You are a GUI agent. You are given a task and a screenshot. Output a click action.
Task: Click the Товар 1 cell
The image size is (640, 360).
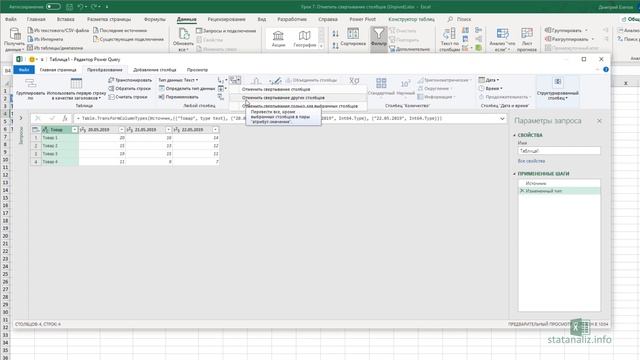click(x=60, y=138)
